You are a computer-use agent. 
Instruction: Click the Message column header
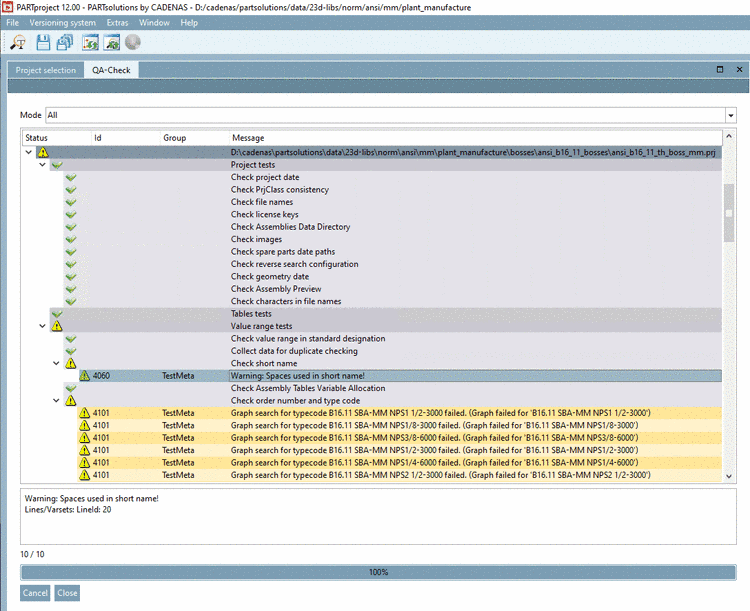point(475,138)
